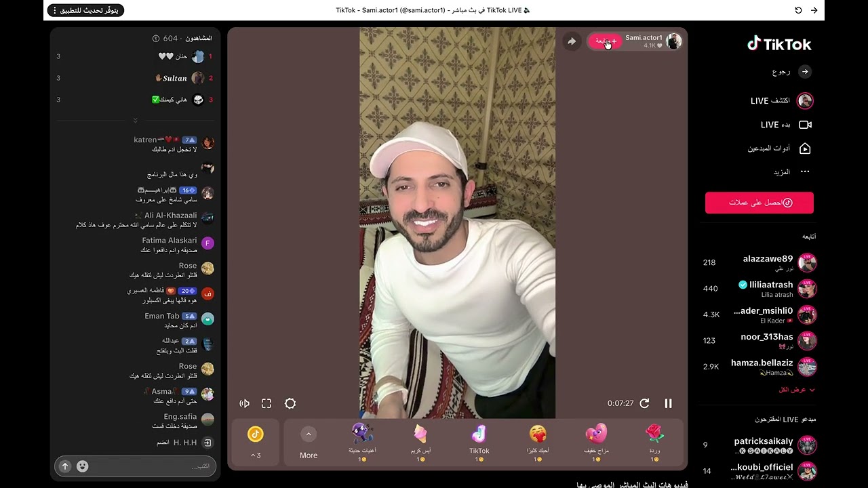Click Eman Tab chat username

(x=162, y=316)
